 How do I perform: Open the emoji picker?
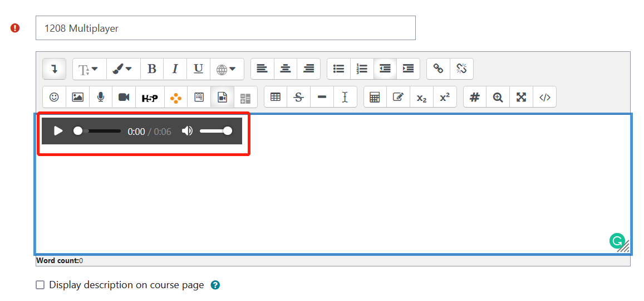point(54,97)
